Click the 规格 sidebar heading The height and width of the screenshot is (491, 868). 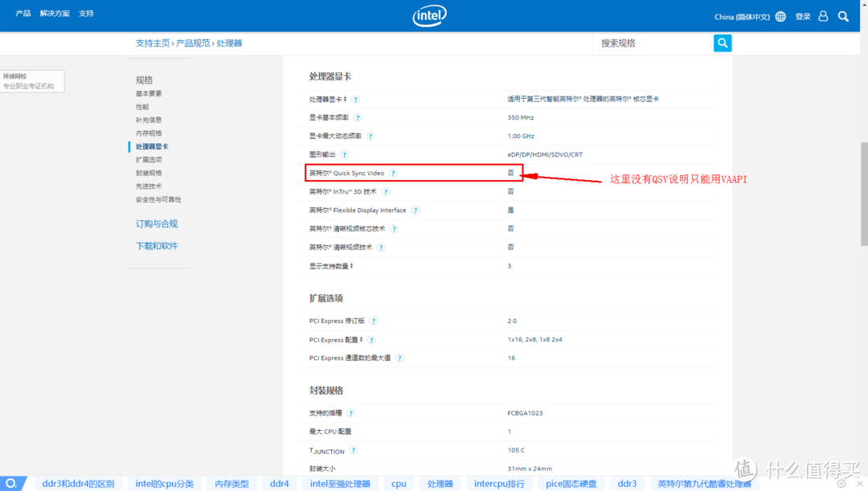(144, 80)
